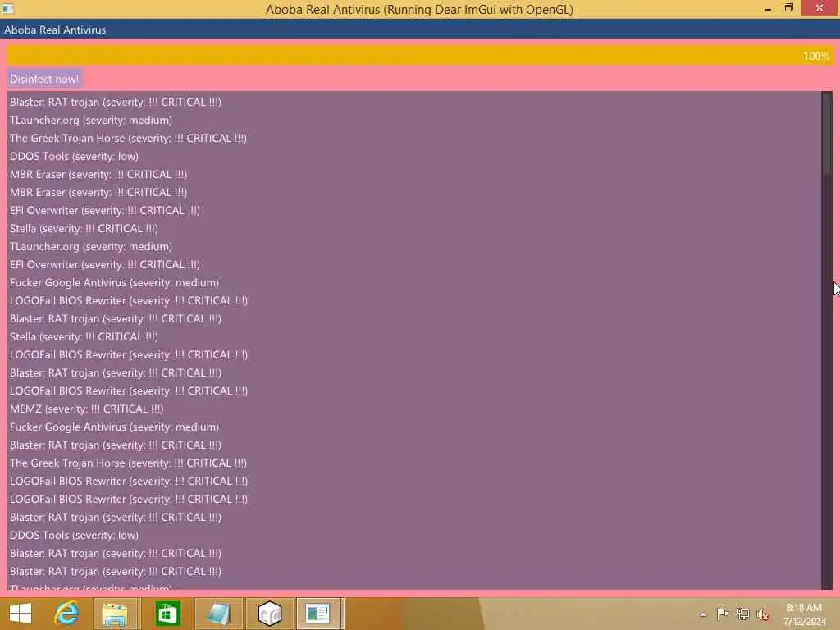Show hidden tray icons arrow
Viewport: 840px width, 630px height.
click(703, 614)
